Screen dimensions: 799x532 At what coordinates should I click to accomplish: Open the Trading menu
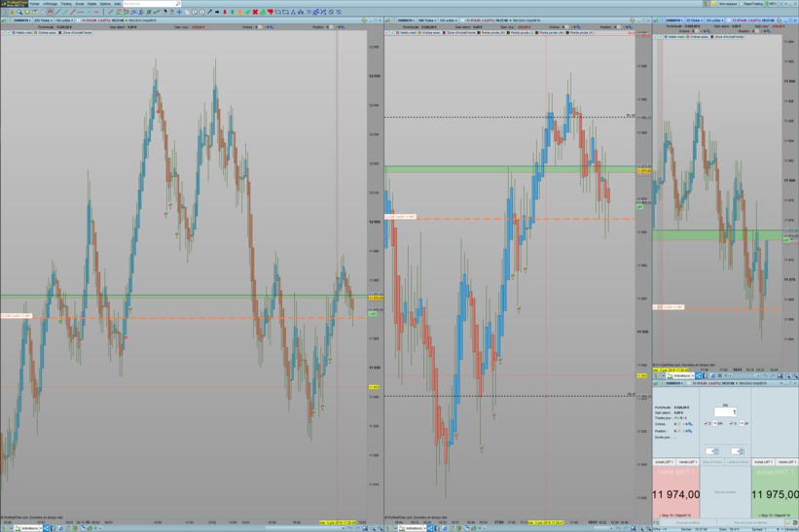tap(66, 4)
